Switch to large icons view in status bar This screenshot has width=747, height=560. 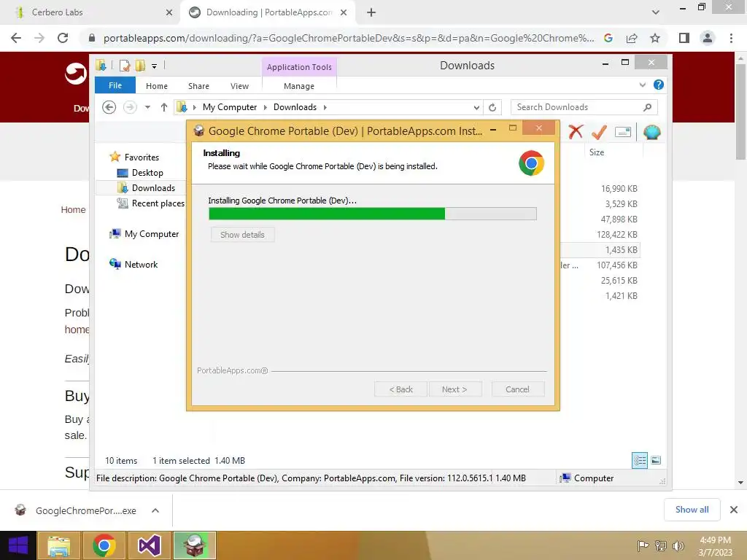[656, 460]
